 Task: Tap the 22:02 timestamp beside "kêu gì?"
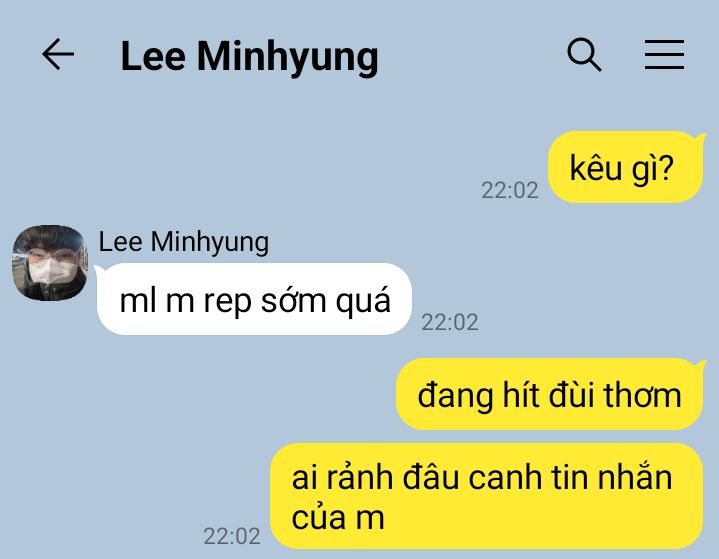509,190
